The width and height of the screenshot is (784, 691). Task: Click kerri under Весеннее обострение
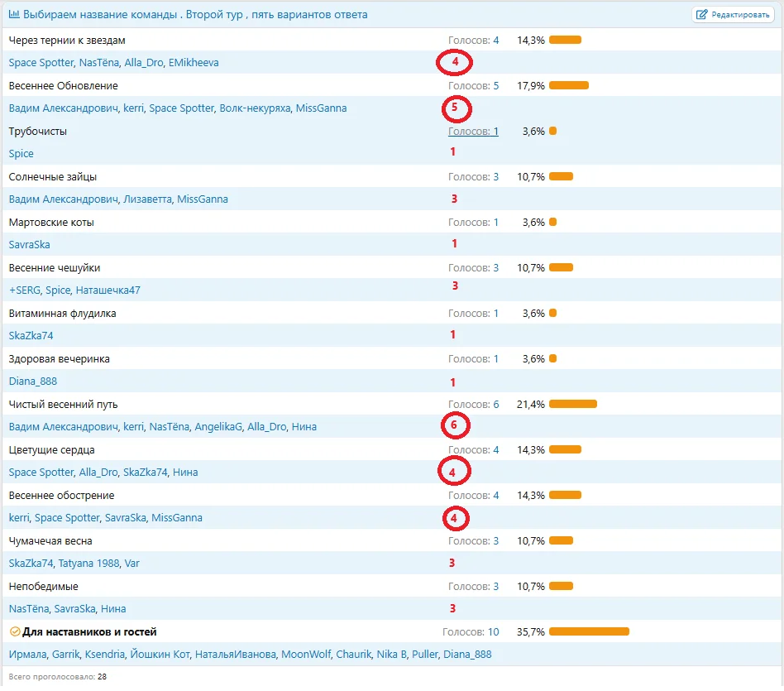pos(19,518)
